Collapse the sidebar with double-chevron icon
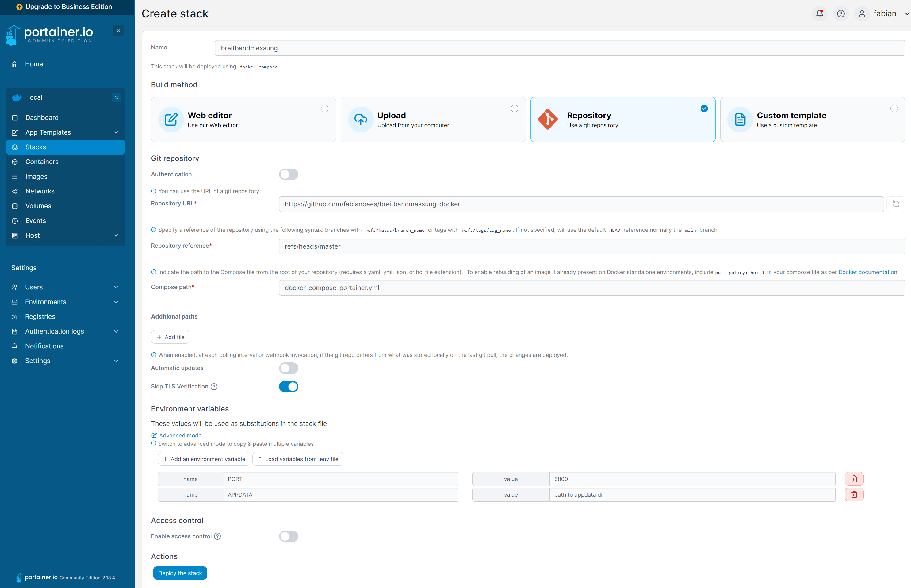The height and width of the screenshot is (588, 911). pos(118,30)
